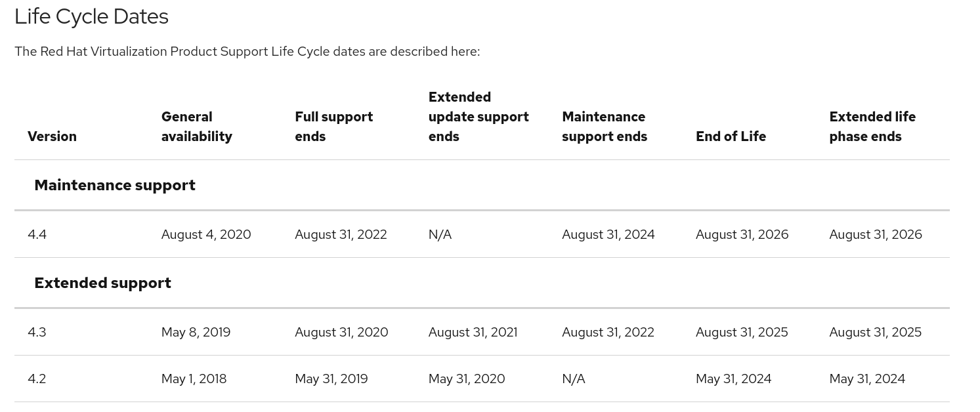Click the Maintenance support ends header

tap(604, 127)
